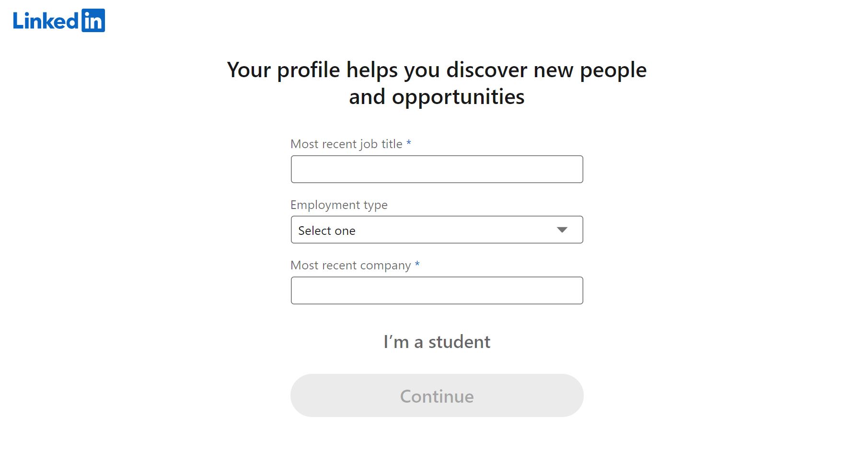Click the page heading about your profile
The width and height of the screenshot is (868, 452).
point(436,83)
